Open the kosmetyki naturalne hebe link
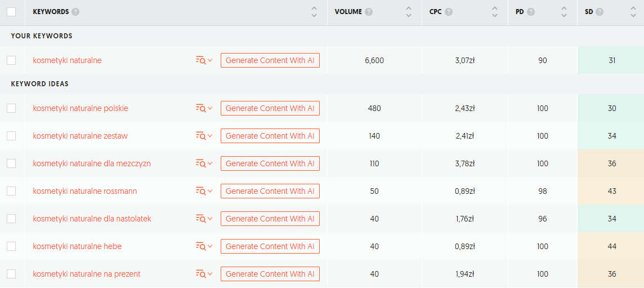The image size is (644, 288). (77, 246)
